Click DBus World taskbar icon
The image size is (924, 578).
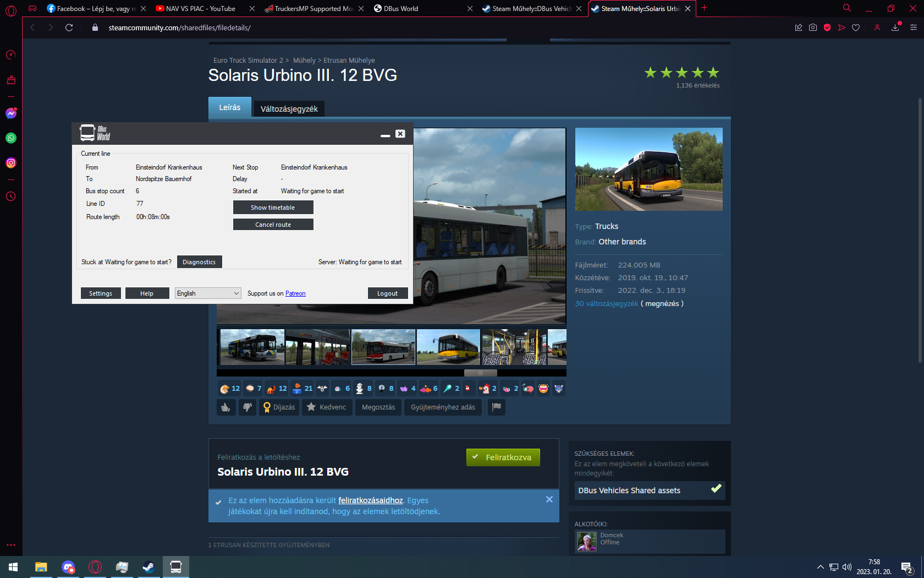click(x=176, y=567)
